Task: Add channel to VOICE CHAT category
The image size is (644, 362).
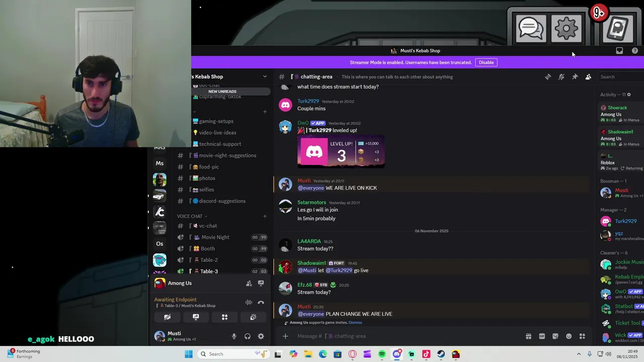Action: click(265, 216)
